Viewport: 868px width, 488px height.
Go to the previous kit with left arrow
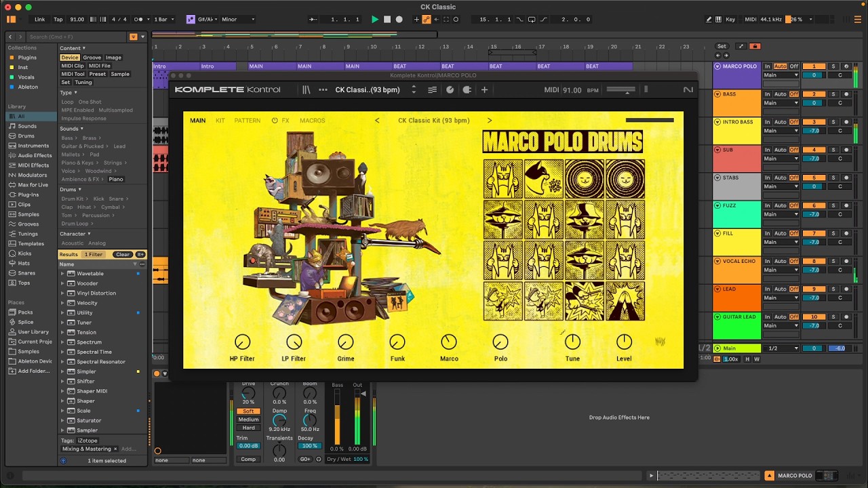point(378,121)
